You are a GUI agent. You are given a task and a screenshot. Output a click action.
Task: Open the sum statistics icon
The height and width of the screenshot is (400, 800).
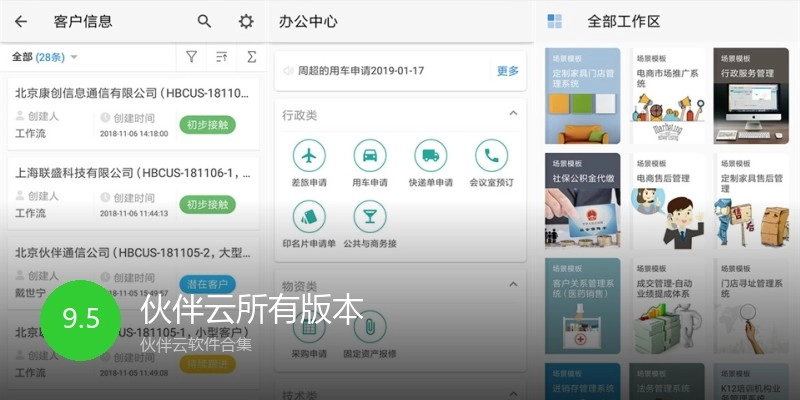[252, 57]
